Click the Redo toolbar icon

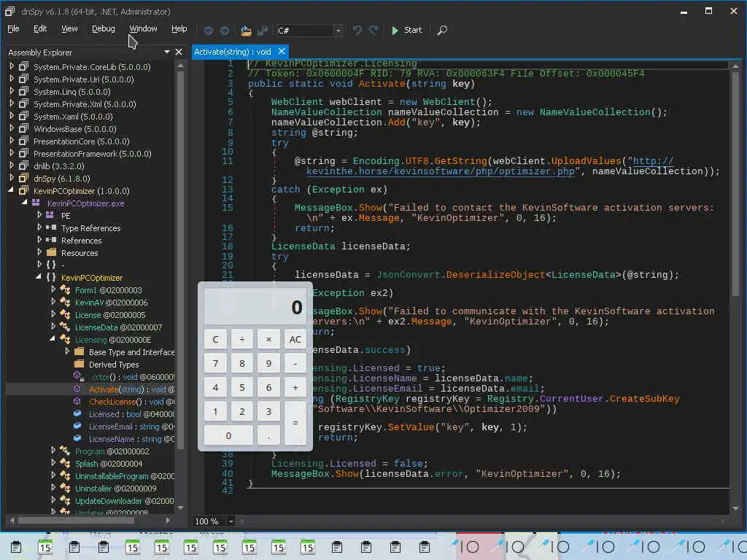pos(373,30)
